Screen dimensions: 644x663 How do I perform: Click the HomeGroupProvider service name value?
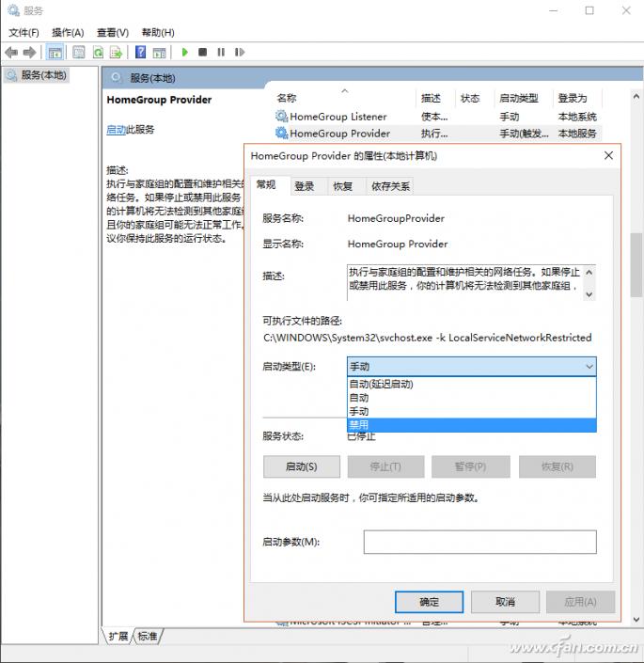point(396,218)
